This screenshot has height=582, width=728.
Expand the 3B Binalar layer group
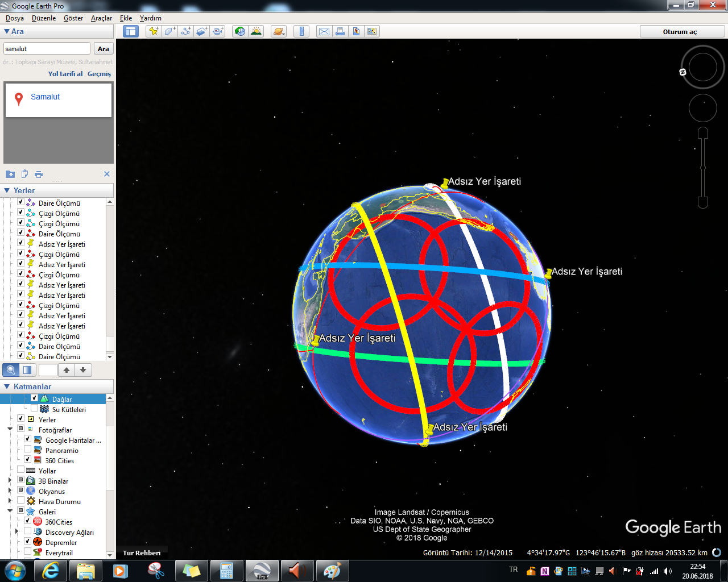point(10,481)
